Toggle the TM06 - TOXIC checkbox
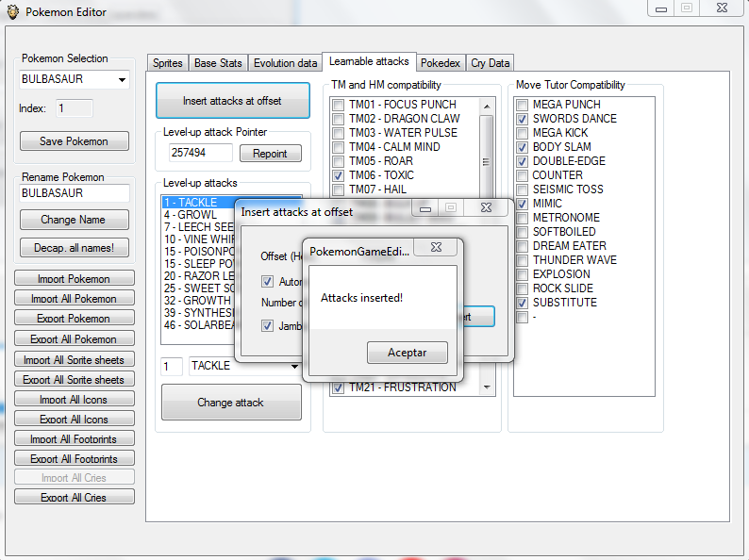The image size is (749, 560). click(x=338, y=175)
